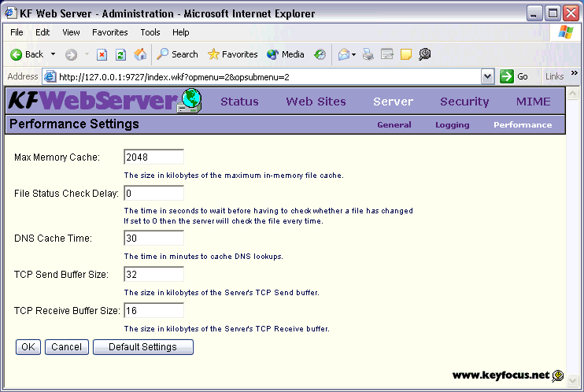Open the Forward history dropdown arrow

pyautogui.click(x=87, y=54)
